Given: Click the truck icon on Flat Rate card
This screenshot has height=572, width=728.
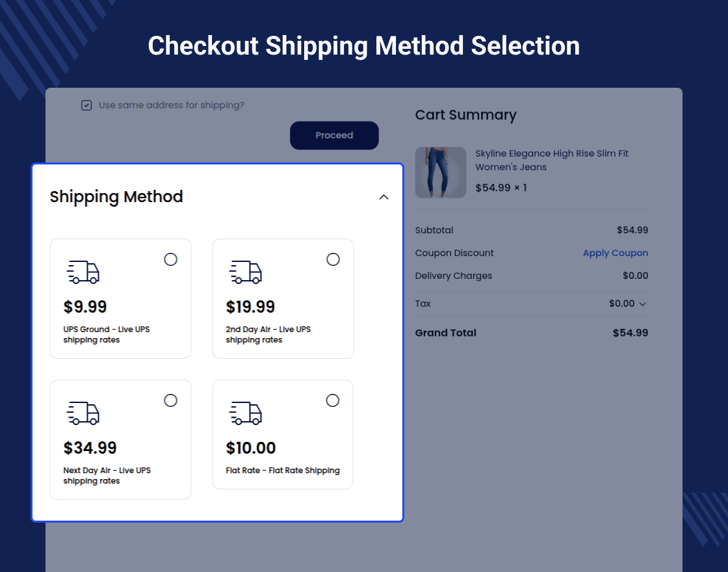Looking at the screenshot, I should point(246,413).
